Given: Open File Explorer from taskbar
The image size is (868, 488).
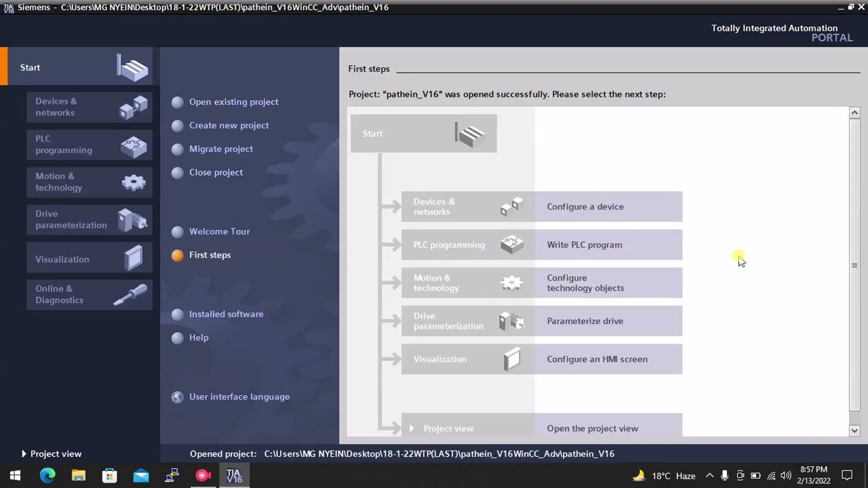Looking at the screenshot, I should tap(78, 475).
